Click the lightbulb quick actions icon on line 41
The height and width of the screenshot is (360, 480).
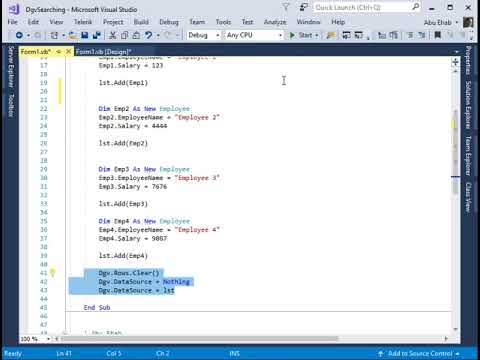click(52, 273)
